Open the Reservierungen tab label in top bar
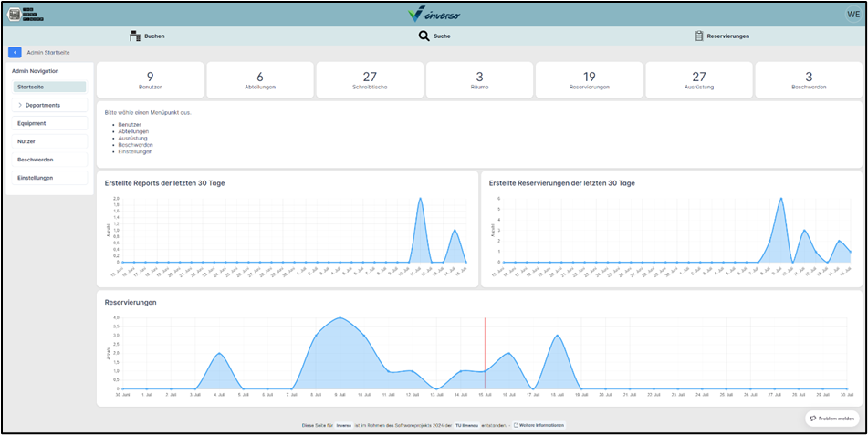 728,36
